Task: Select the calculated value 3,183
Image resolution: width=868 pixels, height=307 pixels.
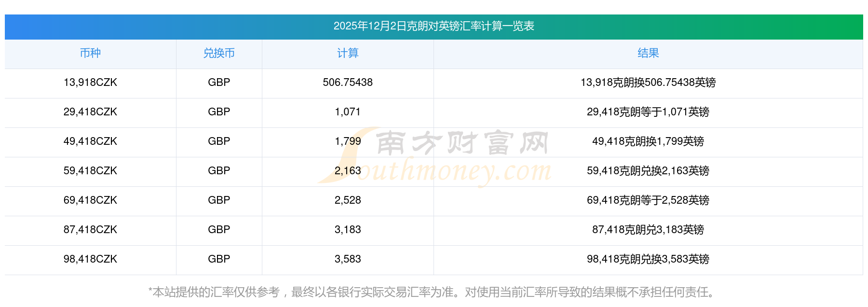Action: 348,230
